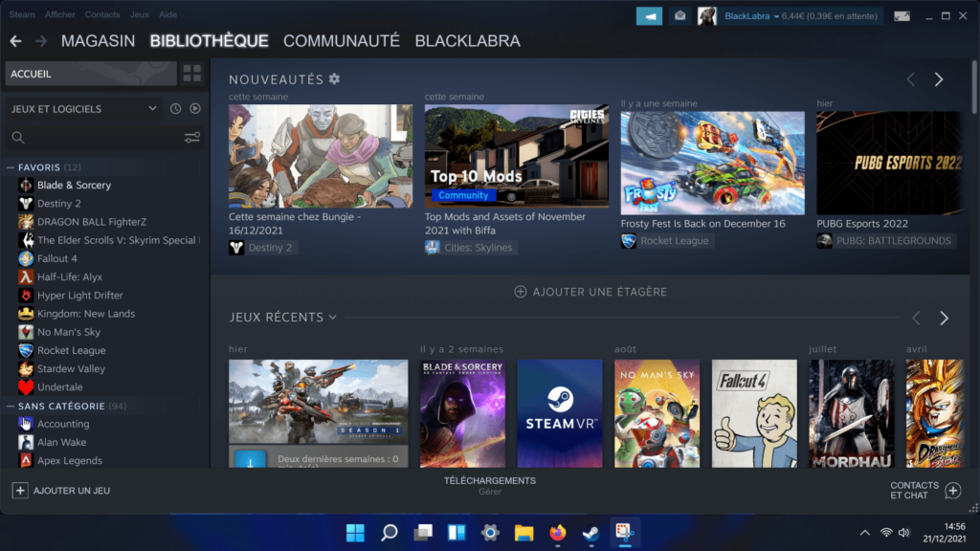Open Nouveautés settings gear
The image size is (980, 551).
(335, 78)
